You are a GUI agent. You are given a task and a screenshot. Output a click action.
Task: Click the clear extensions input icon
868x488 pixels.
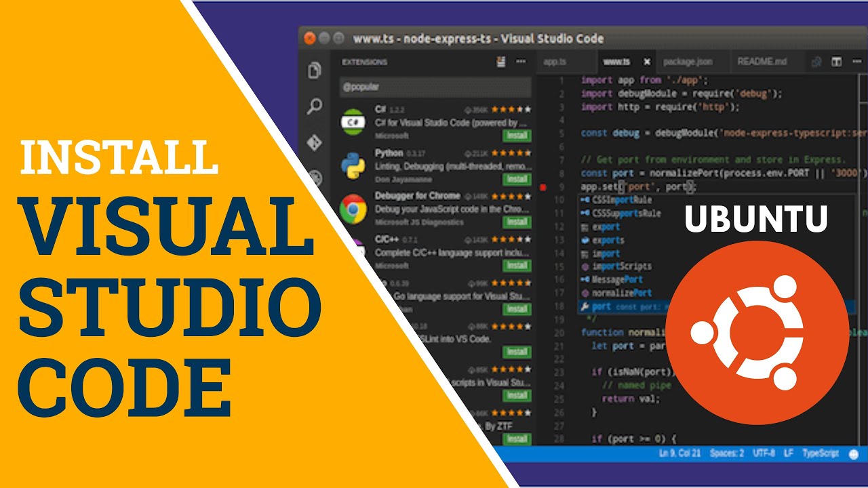click(x=501, y=62)
